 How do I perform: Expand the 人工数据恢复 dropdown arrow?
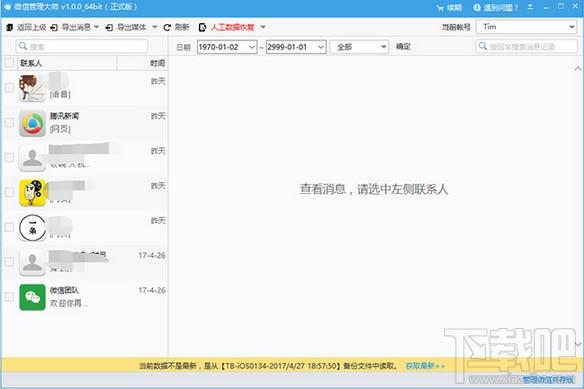tap(263, 27)
